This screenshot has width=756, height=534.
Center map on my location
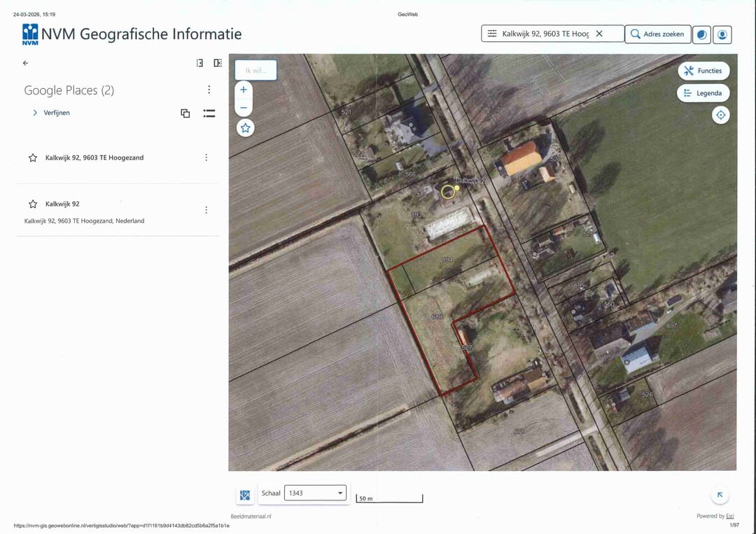pyautogui.click(x=721, y=115)
